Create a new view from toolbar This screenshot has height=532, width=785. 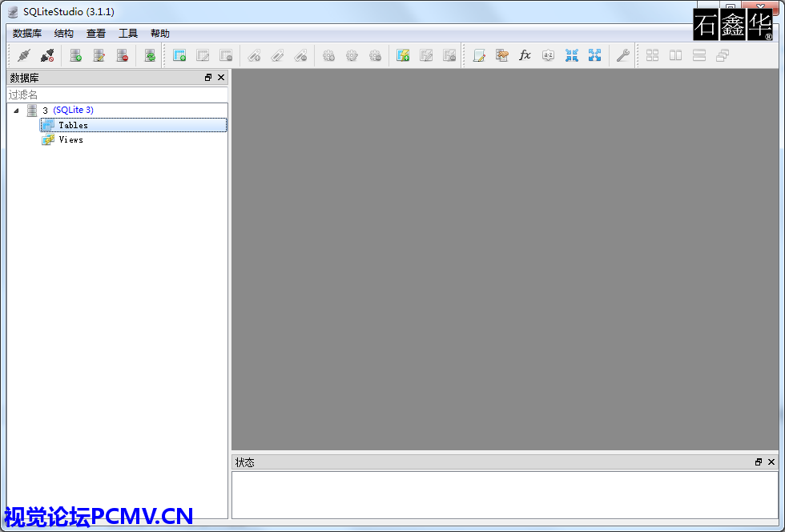coord(403,55)
